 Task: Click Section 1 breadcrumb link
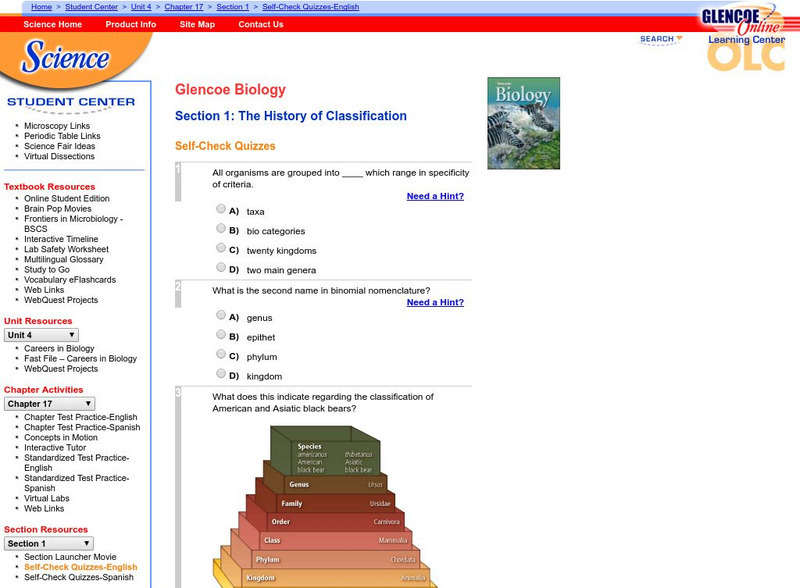tap(233, 7)
